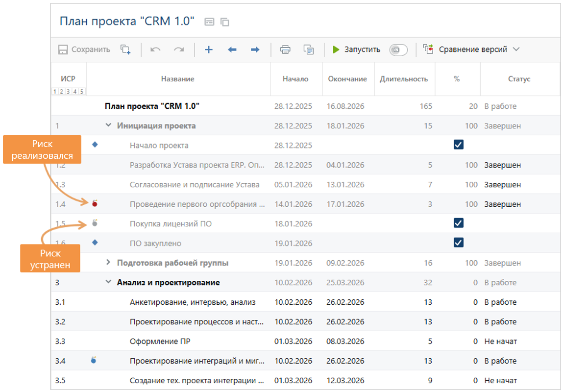The image size is (563, 392).
Task: Collapse the Анализ и проектирование group
Action: pos(108,282)
